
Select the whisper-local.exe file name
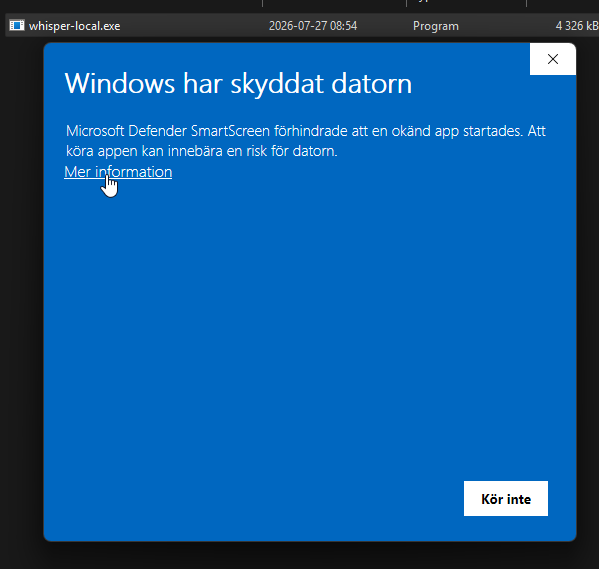pos(74,26)
